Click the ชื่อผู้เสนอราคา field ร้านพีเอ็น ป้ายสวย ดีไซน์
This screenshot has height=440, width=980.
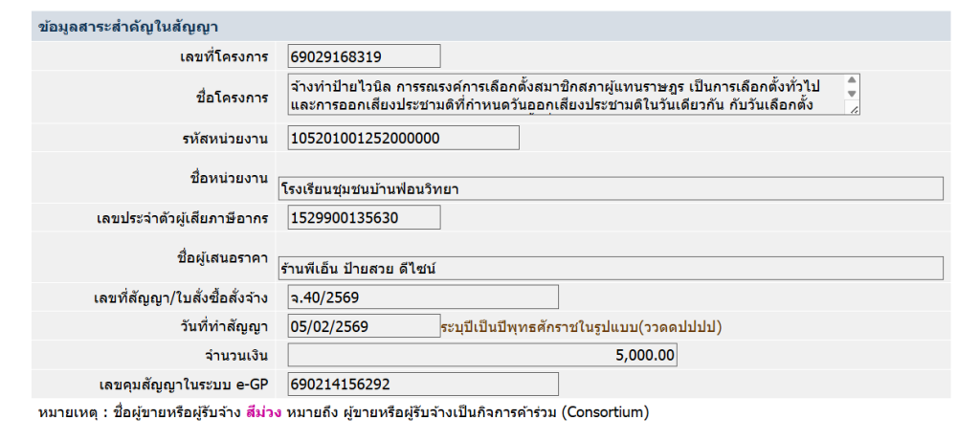[611, 270]
